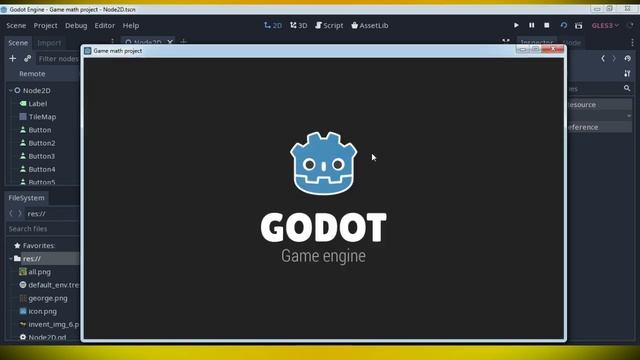The image size is (640, 360).
Task: Toggle distraction-free mode icon
Action: pos(506,42)
